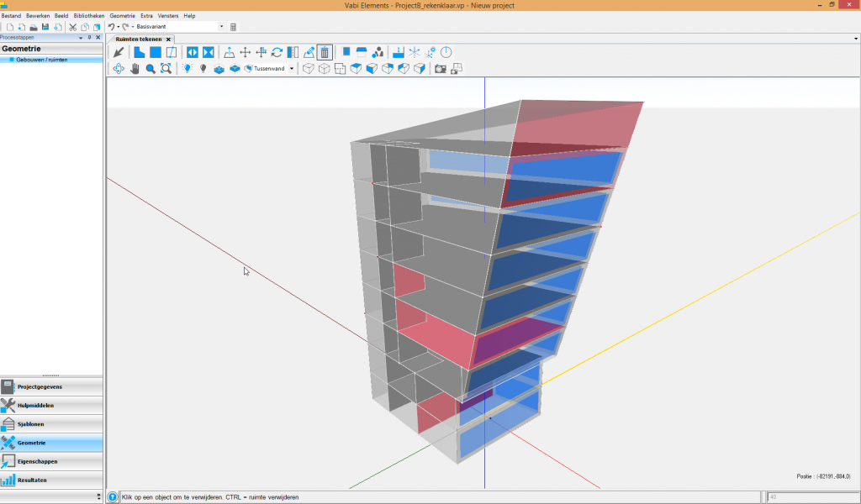
Task: Click the rotate object tool icon
Action: pos(277,52)
